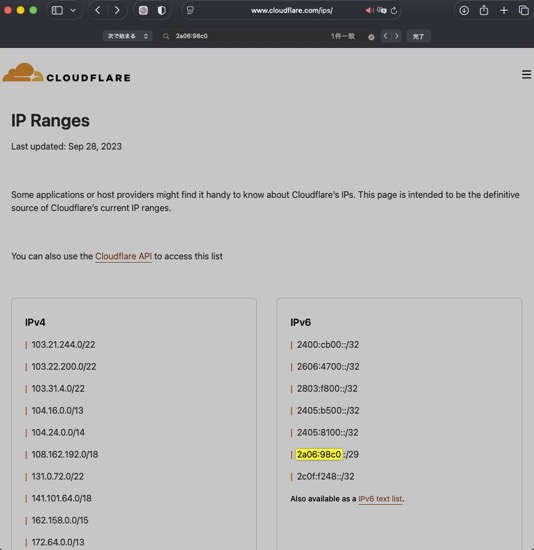
Task: Open the share sheet icon
Action: [484, 10]
